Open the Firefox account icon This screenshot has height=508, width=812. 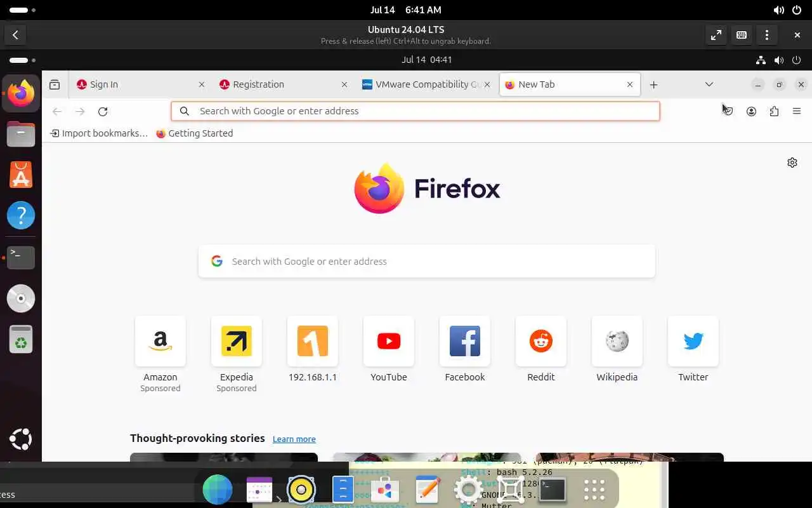coord(751,111)
